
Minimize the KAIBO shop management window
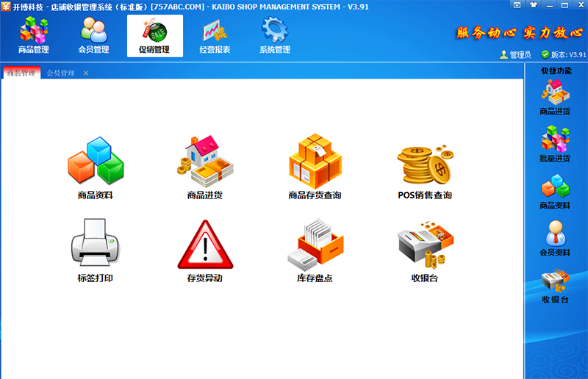tap(550, 5)
